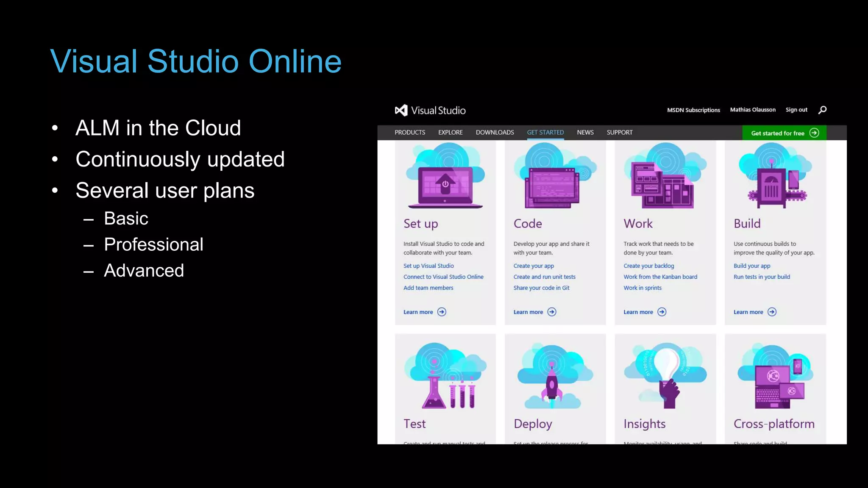Click the Get started for free button

tap(784, 133)
